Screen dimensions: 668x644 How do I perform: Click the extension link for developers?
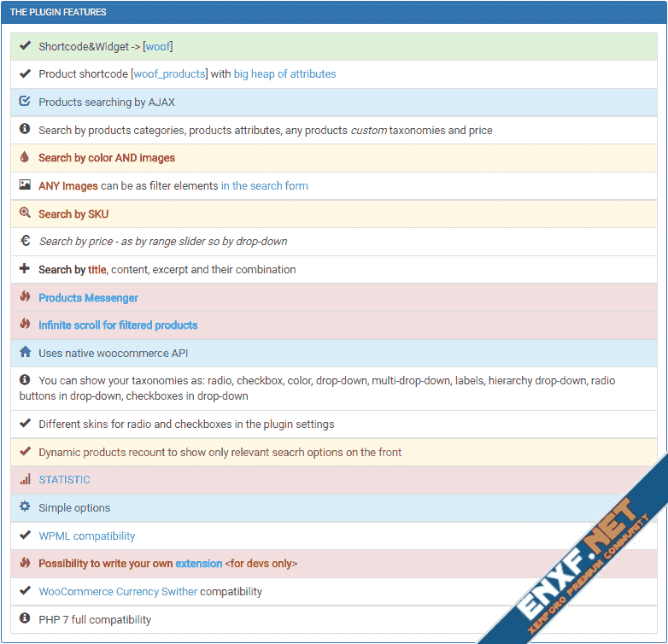(x=198, y=564)
